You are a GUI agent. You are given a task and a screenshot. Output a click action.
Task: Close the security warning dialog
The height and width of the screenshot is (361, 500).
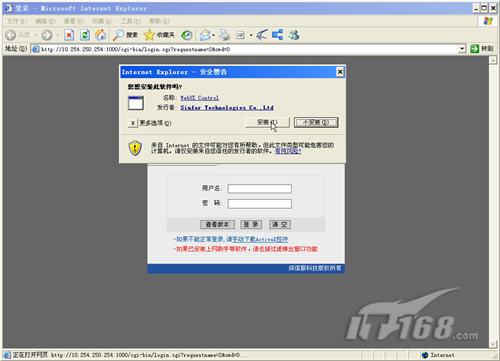tap(340, 72)
